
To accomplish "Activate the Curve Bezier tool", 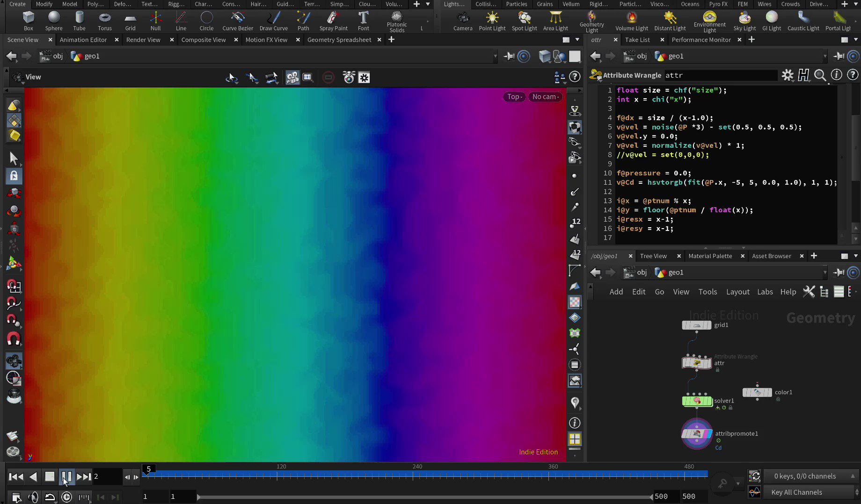I will (238, 21).
